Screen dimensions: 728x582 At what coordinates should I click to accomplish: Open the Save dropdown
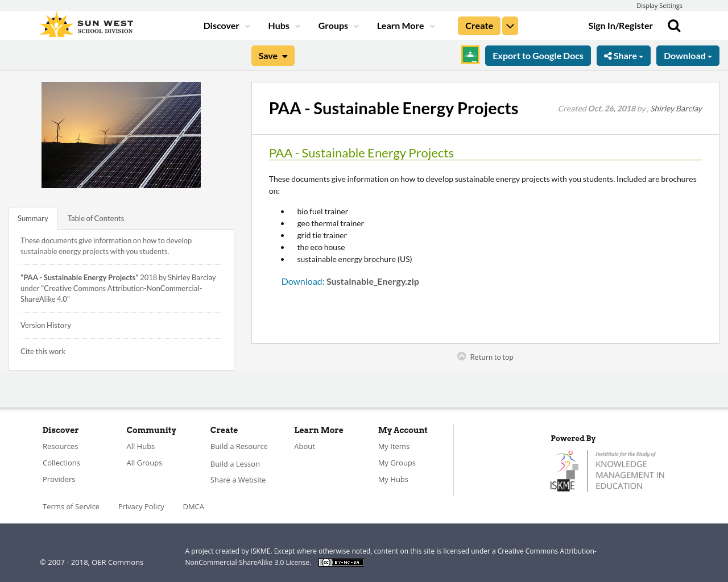(272, 55)
